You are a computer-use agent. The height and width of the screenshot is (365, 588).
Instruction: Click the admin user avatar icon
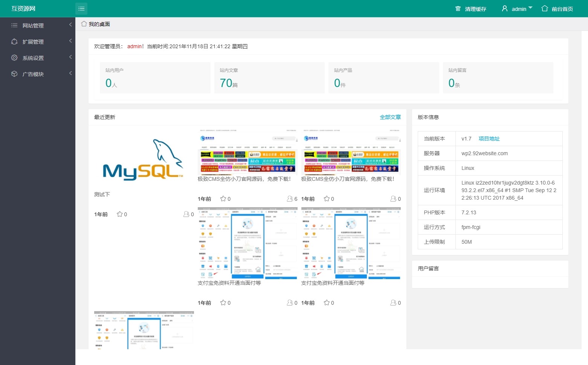click(505, 8)
